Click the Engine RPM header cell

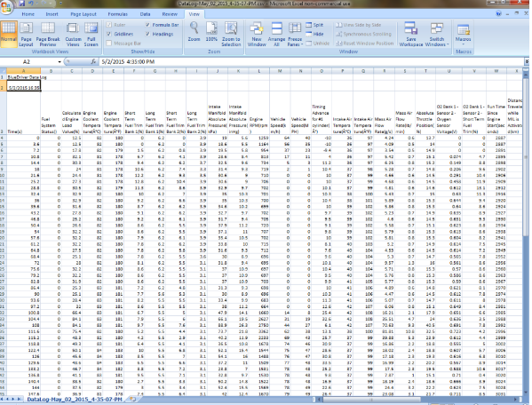259,113
